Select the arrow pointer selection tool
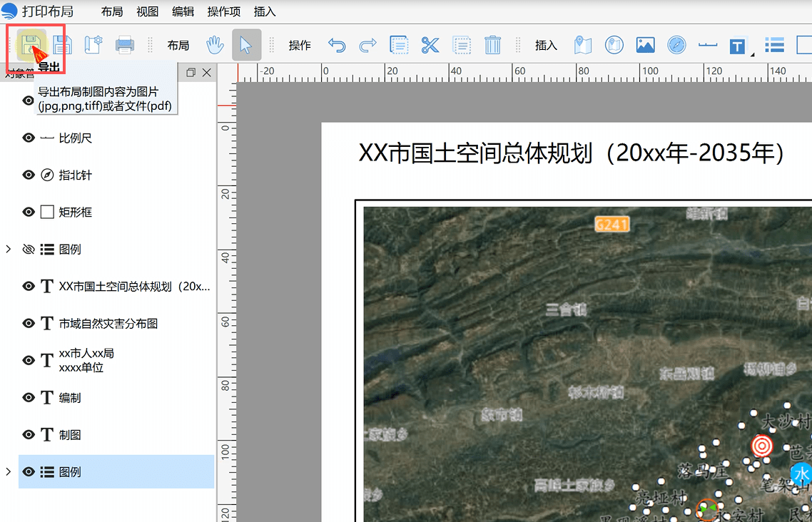The height and width of the screenshot is (522, 812). 246,45
